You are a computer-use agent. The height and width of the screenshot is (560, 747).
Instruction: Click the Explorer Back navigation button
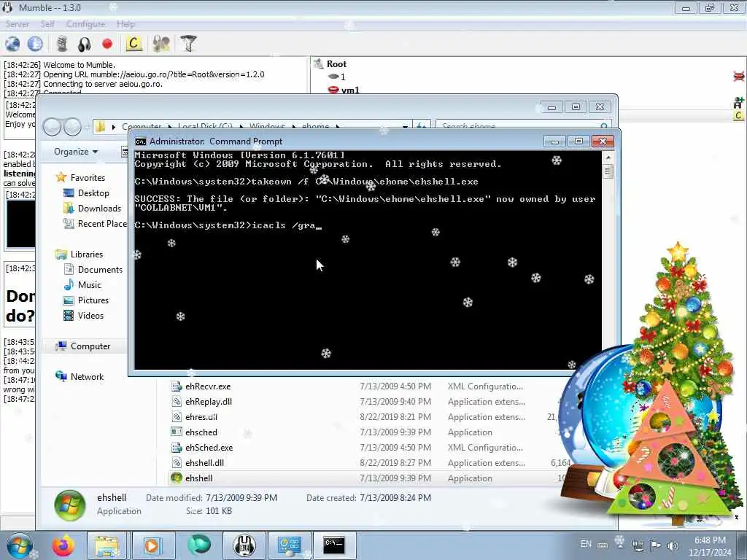point(53,127)
